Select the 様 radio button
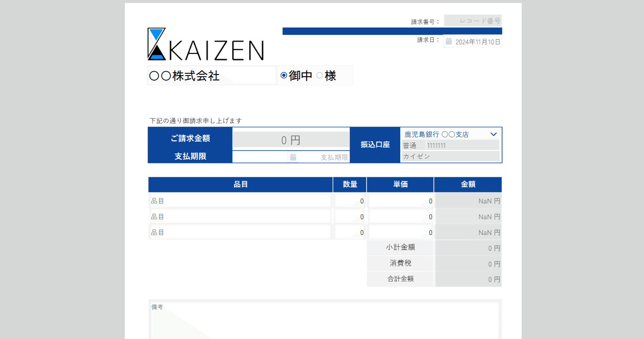Image resolution: width=644 pixels, height=339 pixels. (x=319, y=75)
